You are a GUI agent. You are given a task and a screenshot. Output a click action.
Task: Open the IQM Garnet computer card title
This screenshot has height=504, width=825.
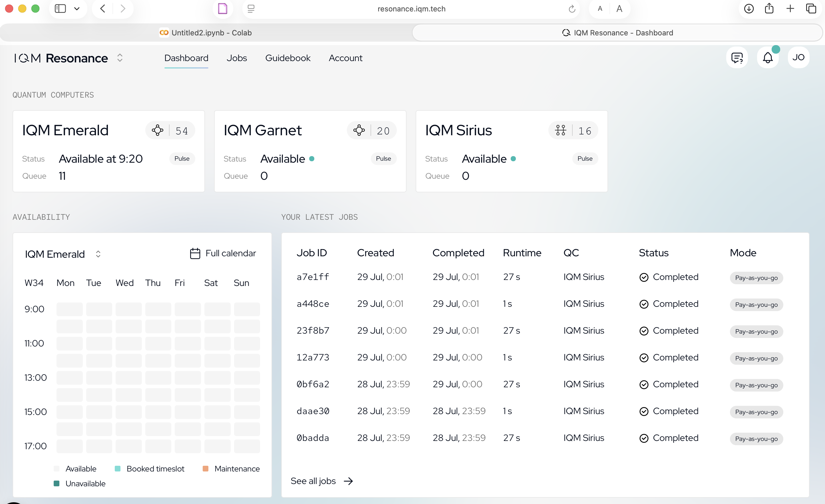pos(263,130)
